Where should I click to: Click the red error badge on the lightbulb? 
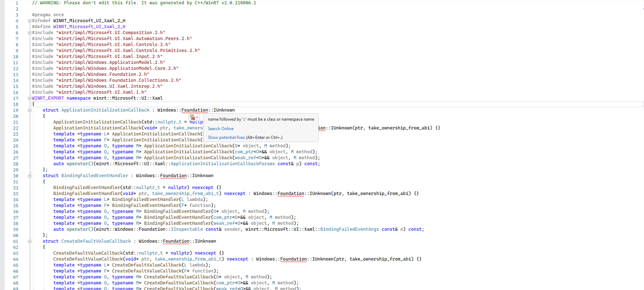[194, 119]
